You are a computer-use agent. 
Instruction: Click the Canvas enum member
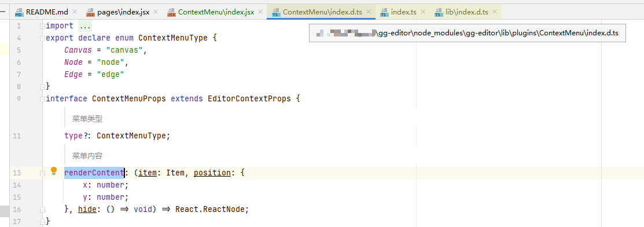(x=78, y=50)
